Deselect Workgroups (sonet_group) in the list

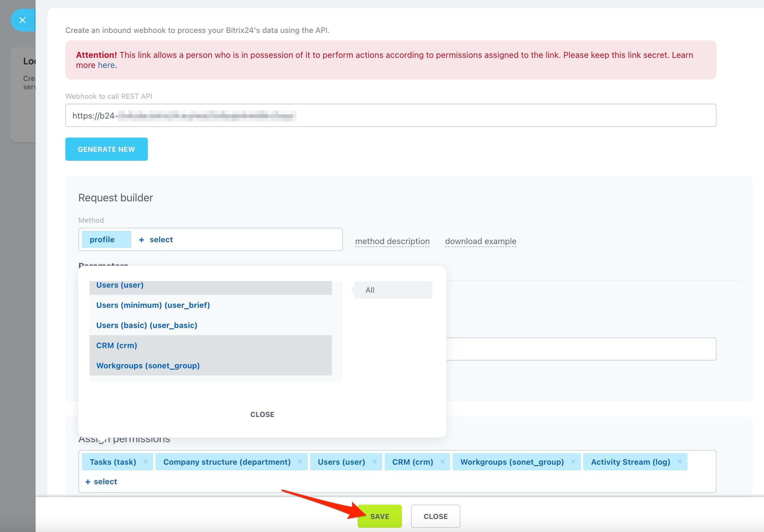[x=148, y=365]
